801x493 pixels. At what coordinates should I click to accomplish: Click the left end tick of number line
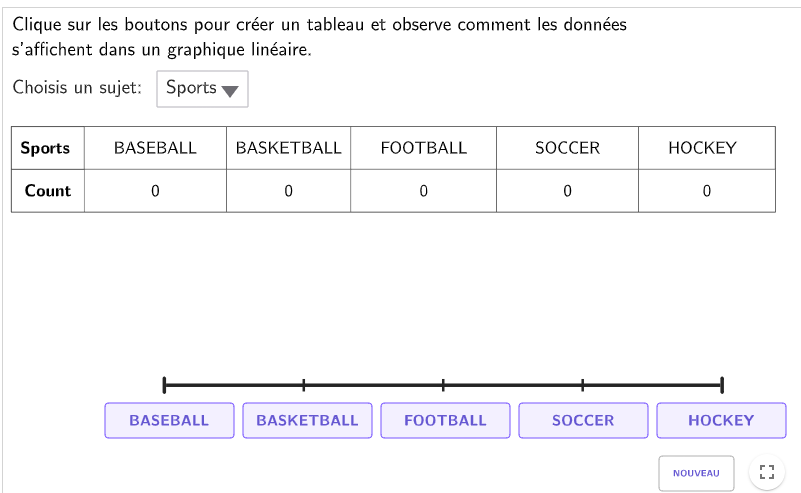(164, 385)
